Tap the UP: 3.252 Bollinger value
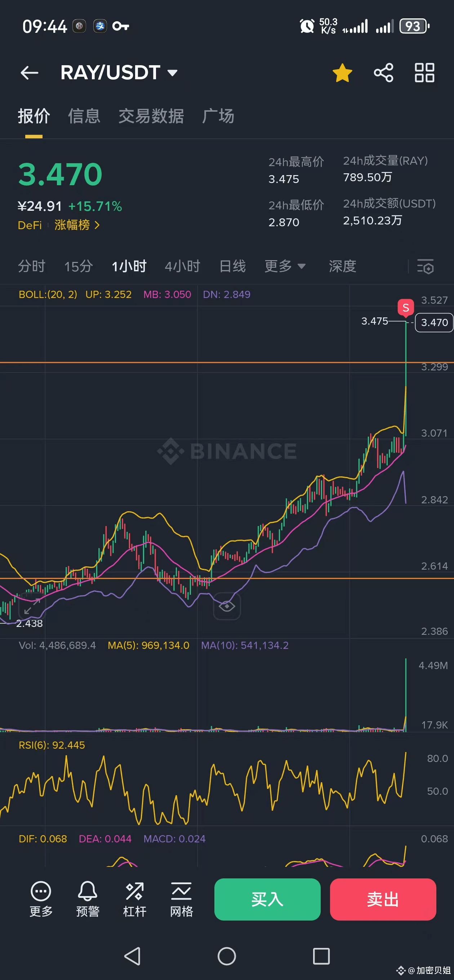 click(x=108, y=294)
